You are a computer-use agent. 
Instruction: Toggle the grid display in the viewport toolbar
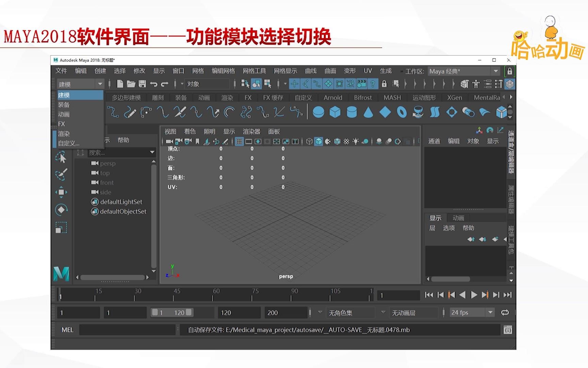tap(240, 141)
